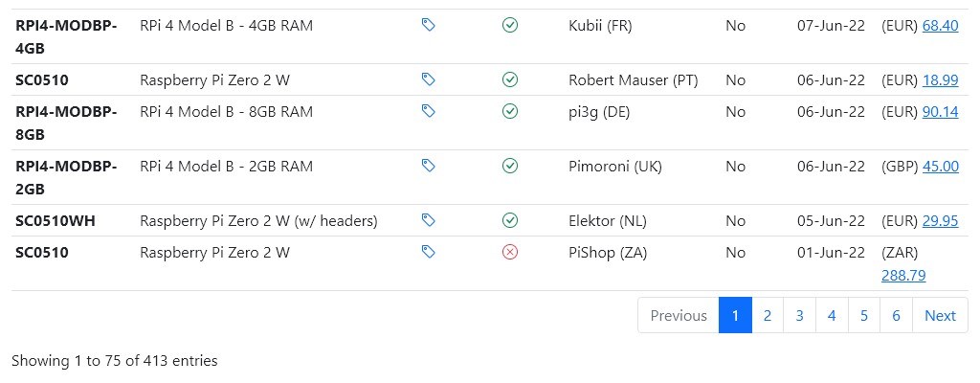The height and width of the screenshot is (383, 980).
Task: Select page 4 in pagination
Action: click(x=832, y=315)
